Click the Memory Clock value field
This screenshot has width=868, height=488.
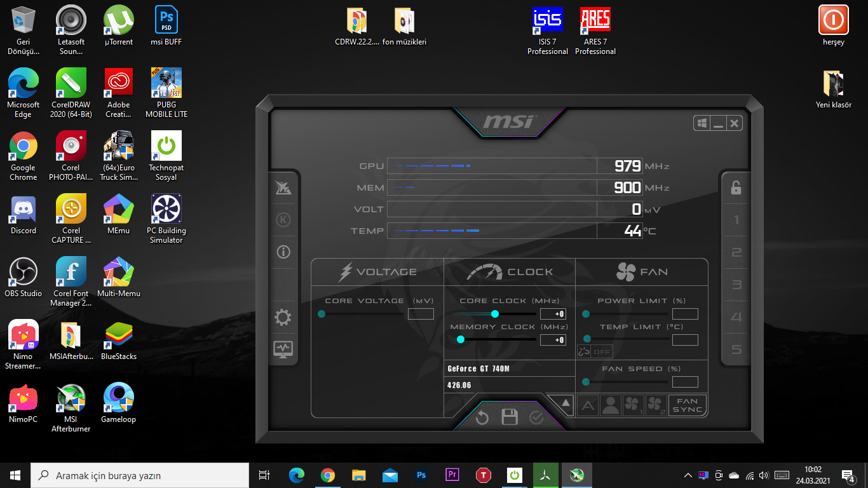tap(553, 340)
